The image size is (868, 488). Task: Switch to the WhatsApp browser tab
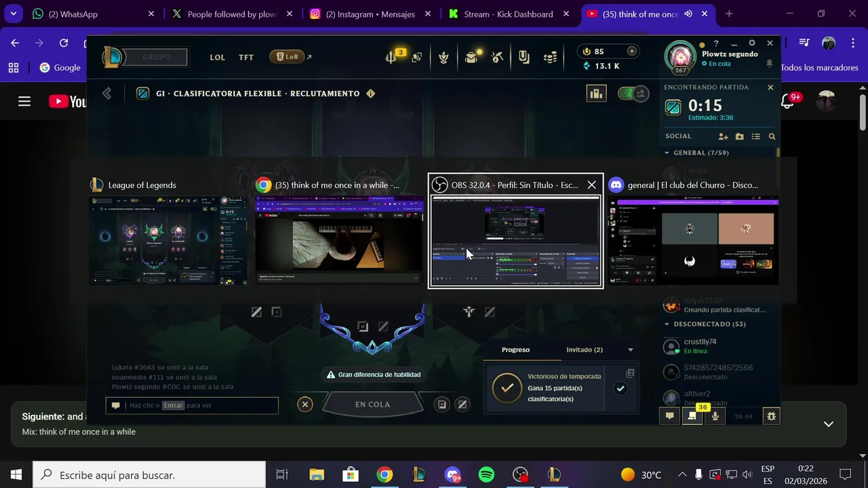click(x=93, y=14)
